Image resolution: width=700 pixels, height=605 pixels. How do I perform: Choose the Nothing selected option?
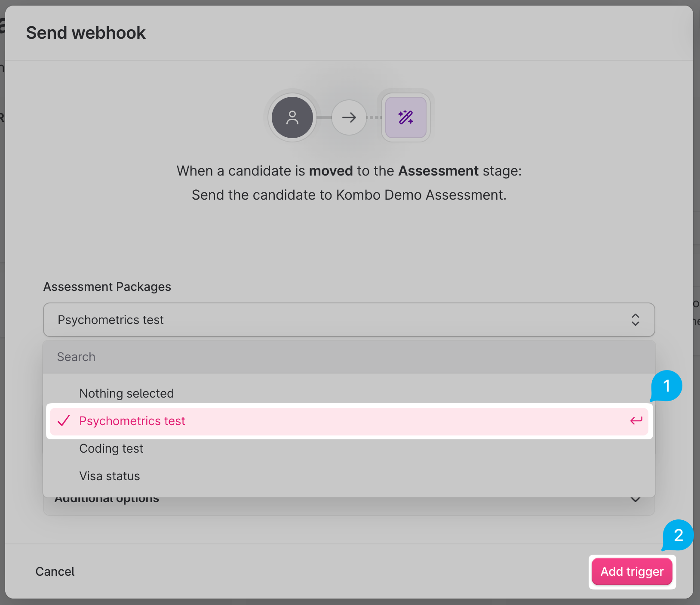126,393
